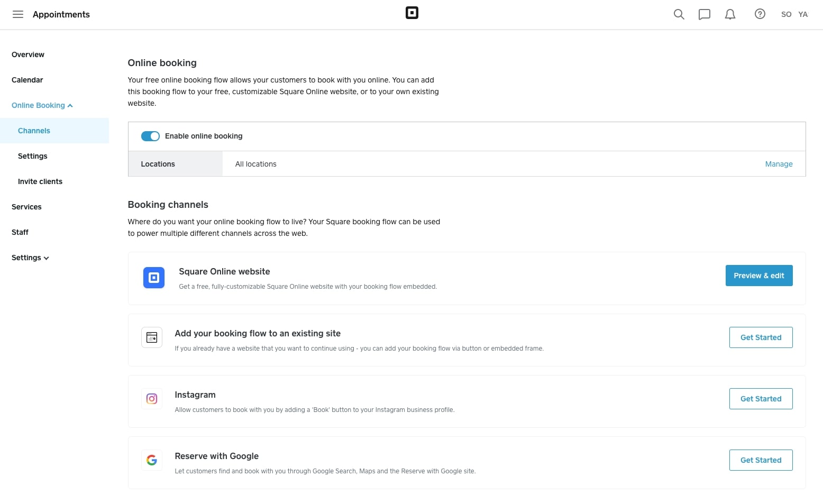Image resolution: width=823 pixels, height=504 pixels.
Task: Click the Google G icon
Action: pyautogui.click(x=151, y=460)
